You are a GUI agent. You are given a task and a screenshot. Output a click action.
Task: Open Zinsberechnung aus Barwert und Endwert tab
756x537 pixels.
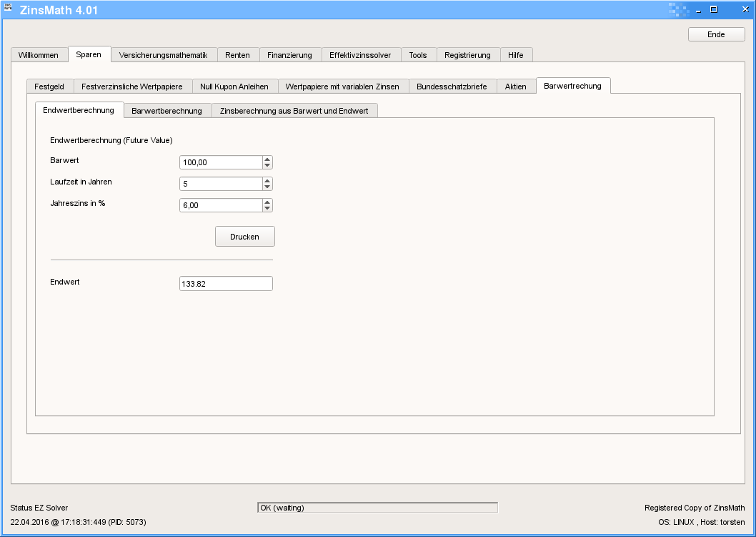click(294, 111)
